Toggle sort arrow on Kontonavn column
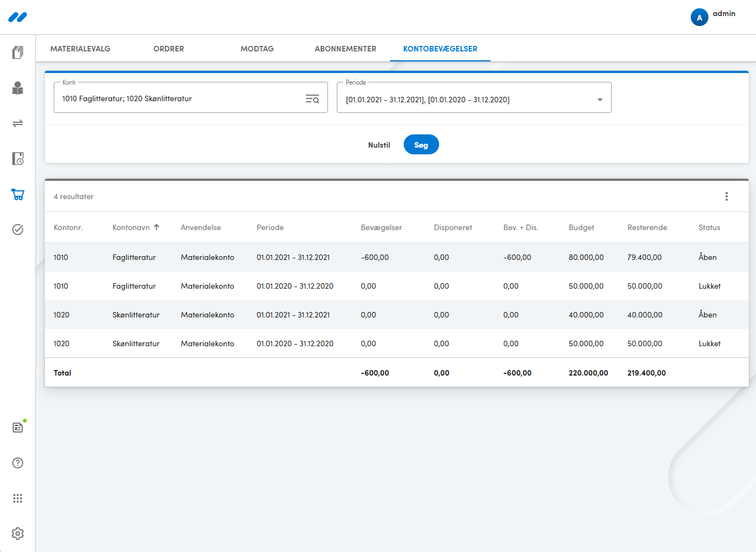This screenshot has width=756, height=552. pos(157,227)
